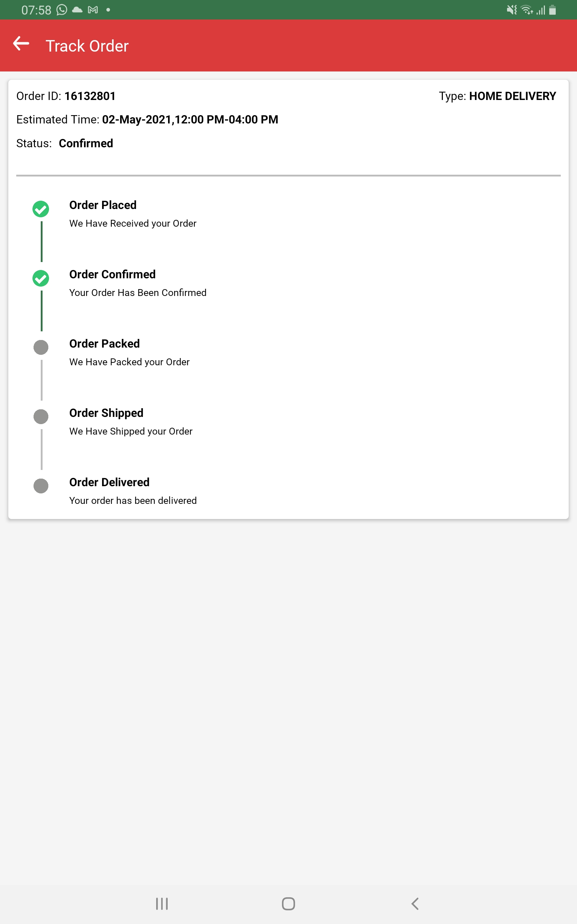This screenshot has height=924, width=577.
Task: Tap the grey Order Packed step circle
Action: coord(41,348)
